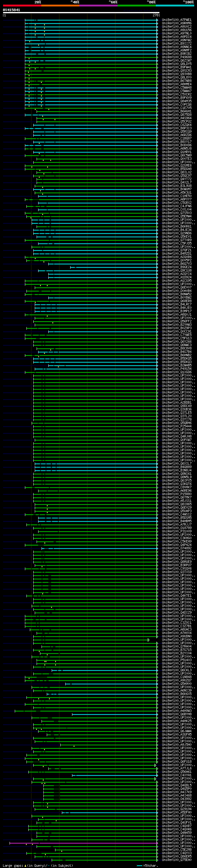Screen dimensions: 197x868
Task: Open hit UniRef100_A9U156
Action: [176, 30]
